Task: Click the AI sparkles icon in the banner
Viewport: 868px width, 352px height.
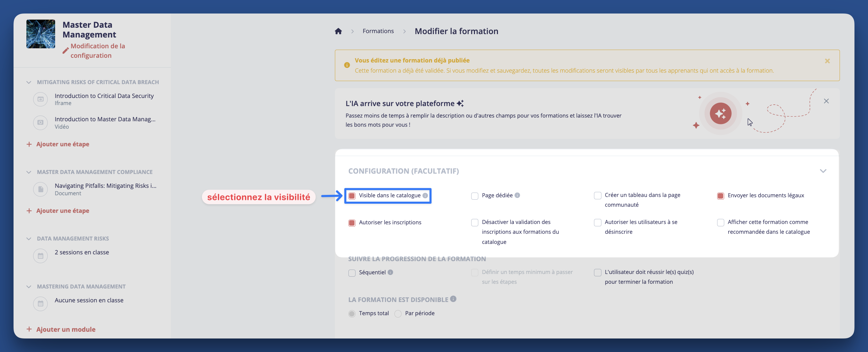Action: [x=721, y=114]
